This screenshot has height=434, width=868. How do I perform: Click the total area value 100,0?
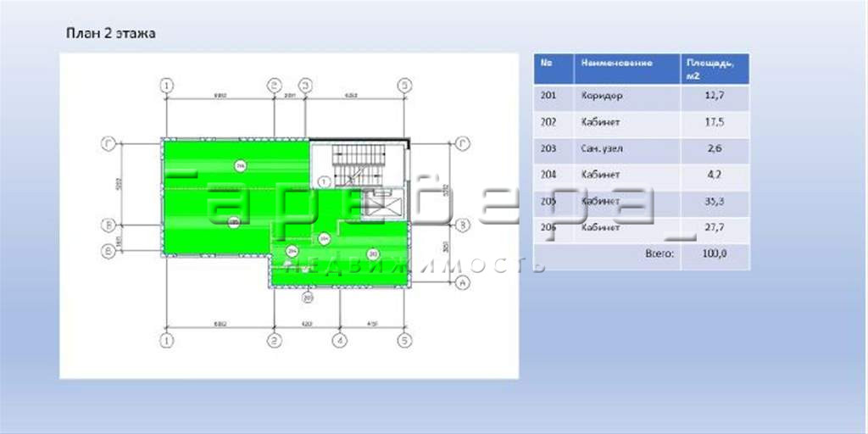(715, 253)
